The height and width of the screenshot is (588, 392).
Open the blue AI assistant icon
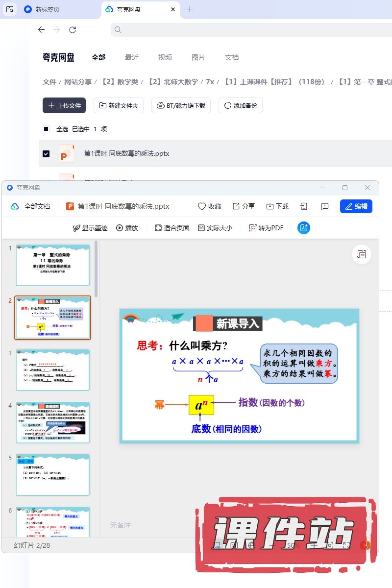[304, 228]
